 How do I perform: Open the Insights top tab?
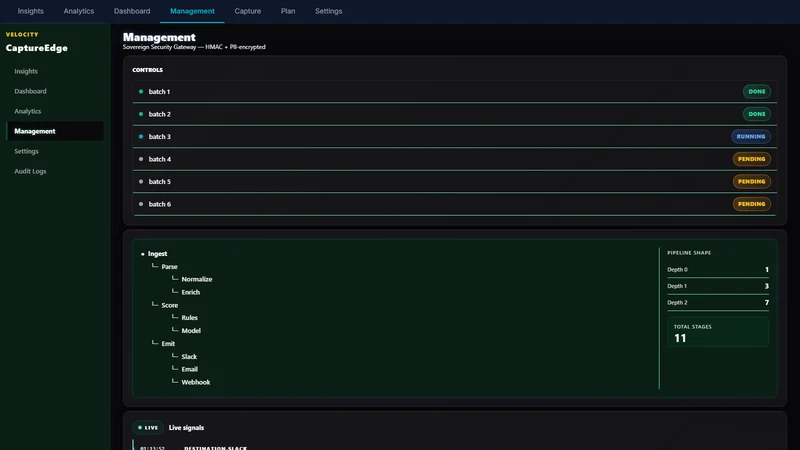(x=31, y=11)
